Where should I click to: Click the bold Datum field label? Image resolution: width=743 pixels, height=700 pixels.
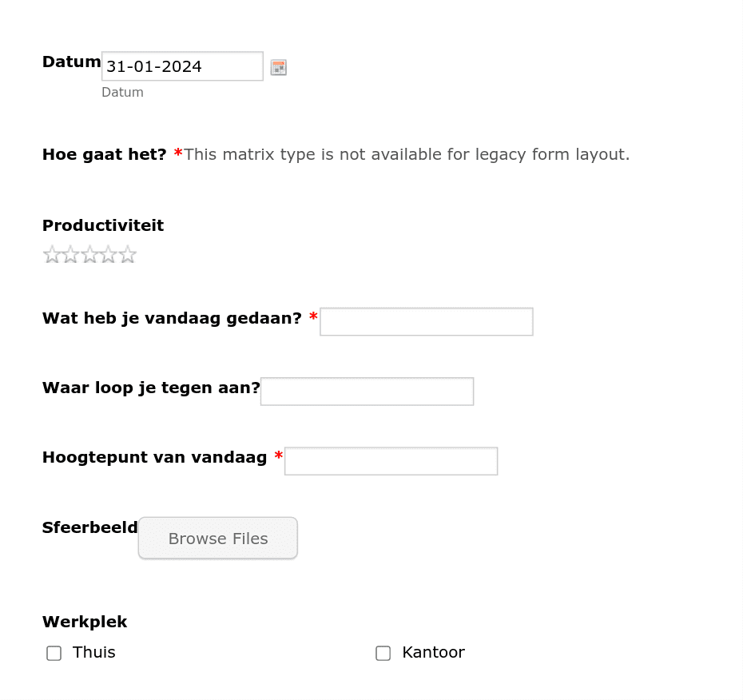72,62
